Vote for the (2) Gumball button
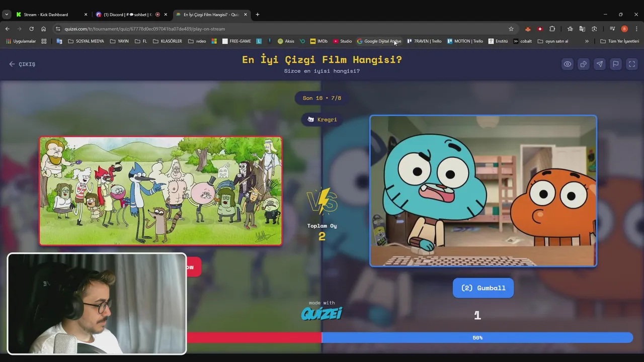This screenshot has height=362, width=644. pos(483,288)
